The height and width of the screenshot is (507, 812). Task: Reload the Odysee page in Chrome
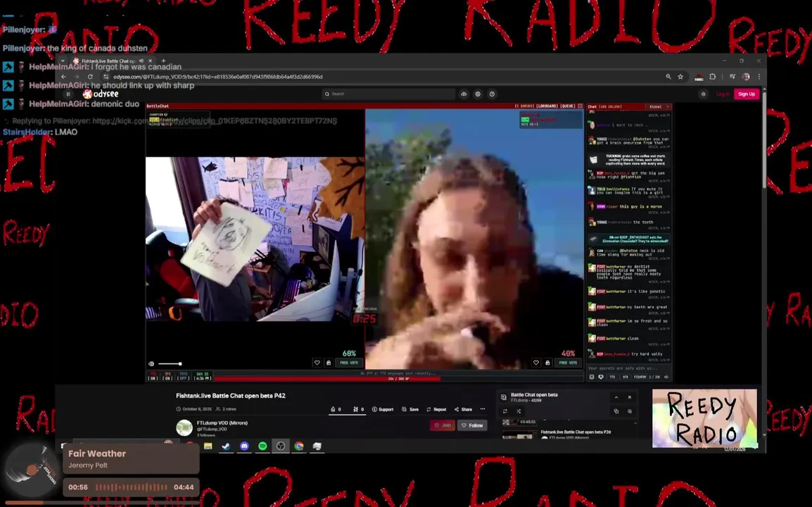[x=90, y=77]
